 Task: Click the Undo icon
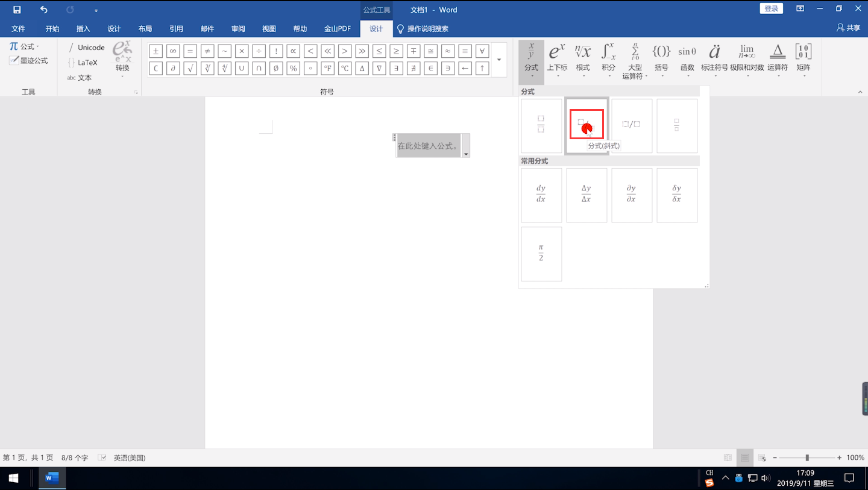point(44,10)
